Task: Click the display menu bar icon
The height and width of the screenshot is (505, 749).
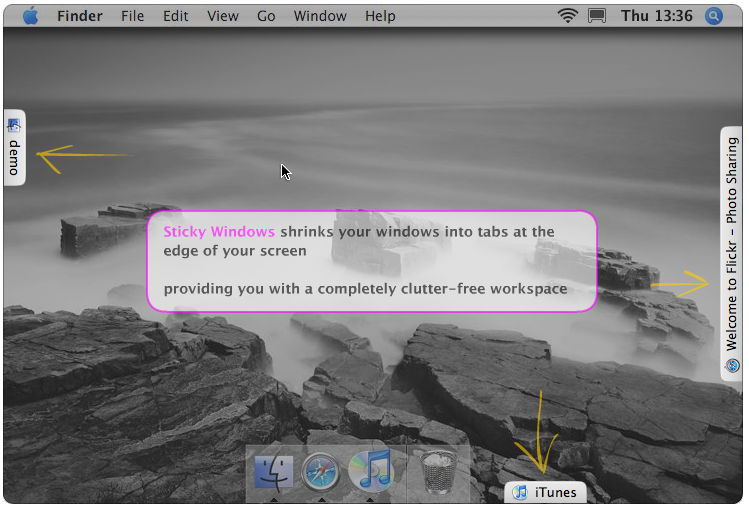Action: coord(597,16)
